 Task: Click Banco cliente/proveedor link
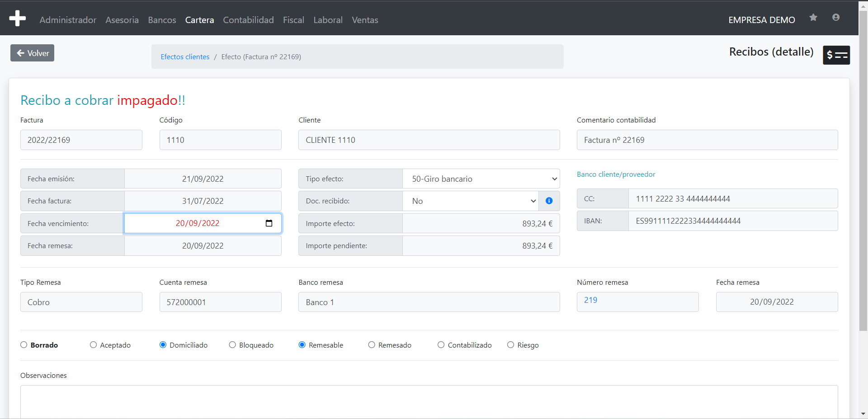pyautogui.click(x=616, y=174)
